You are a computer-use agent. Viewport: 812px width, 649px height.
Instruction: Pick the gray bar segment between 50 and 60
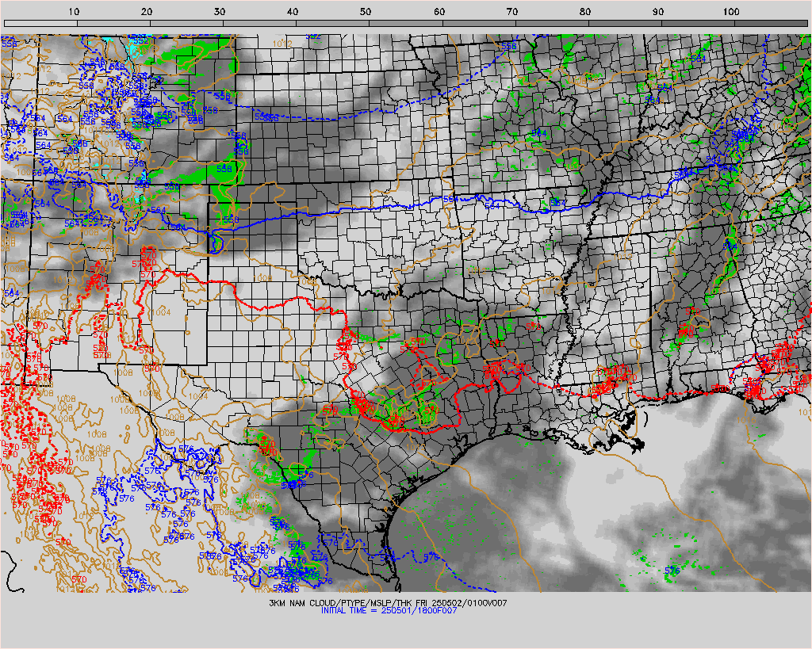pyautogui.click(x=406, y=23)
